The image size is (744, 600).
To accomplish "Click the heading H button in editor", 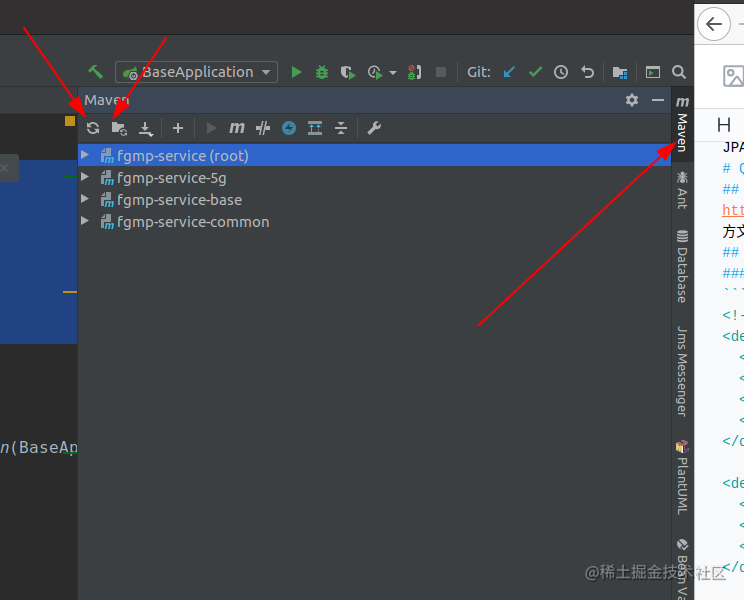I will (724, 125).
